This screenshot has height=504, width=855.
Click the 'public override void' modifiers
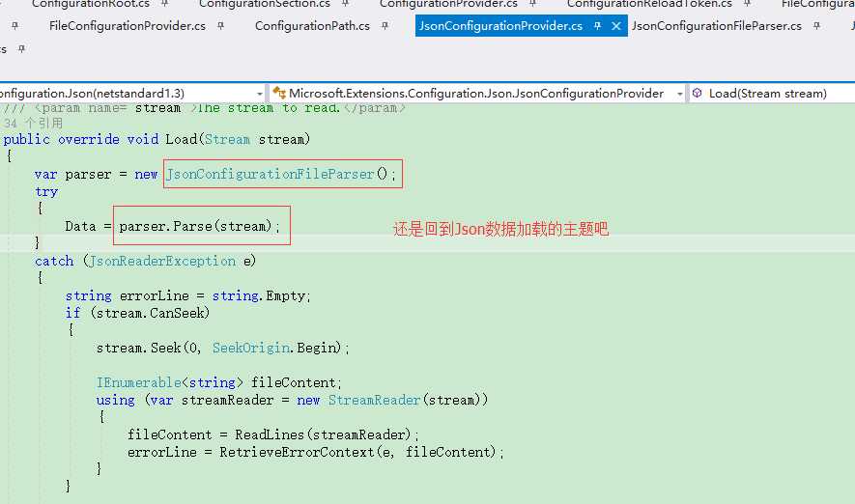[81, 139]
